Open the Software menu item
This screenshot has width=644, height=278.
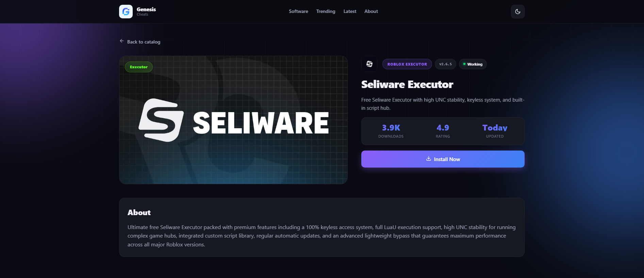coord(298,11)
